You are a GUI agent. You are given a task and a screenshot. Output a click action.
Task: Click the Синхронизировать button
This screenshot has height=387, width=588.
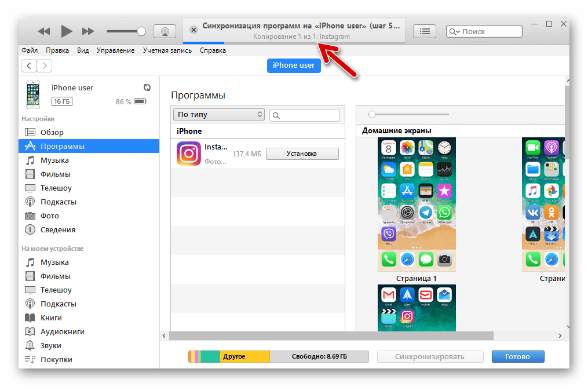[430, 357]
